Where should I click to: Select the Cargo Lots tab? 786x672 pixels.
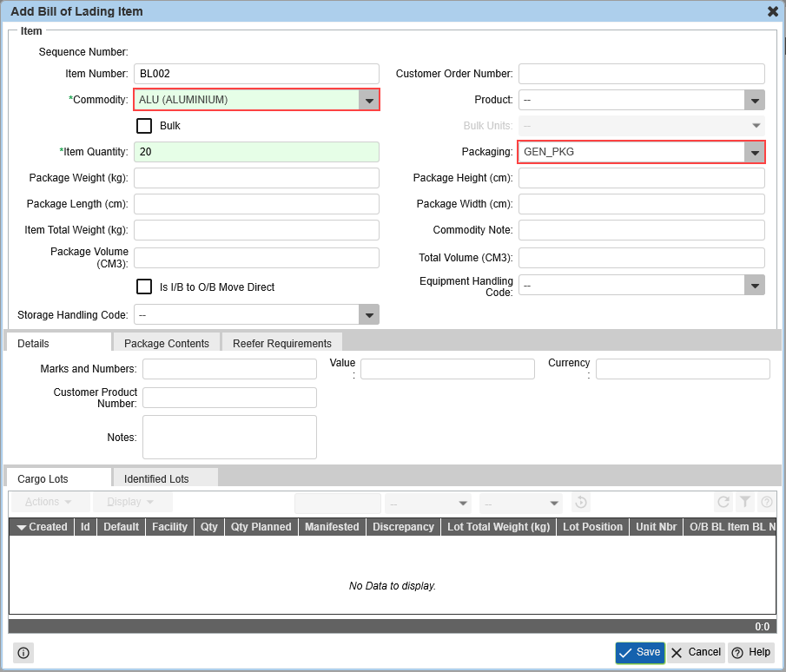[58, 478]
